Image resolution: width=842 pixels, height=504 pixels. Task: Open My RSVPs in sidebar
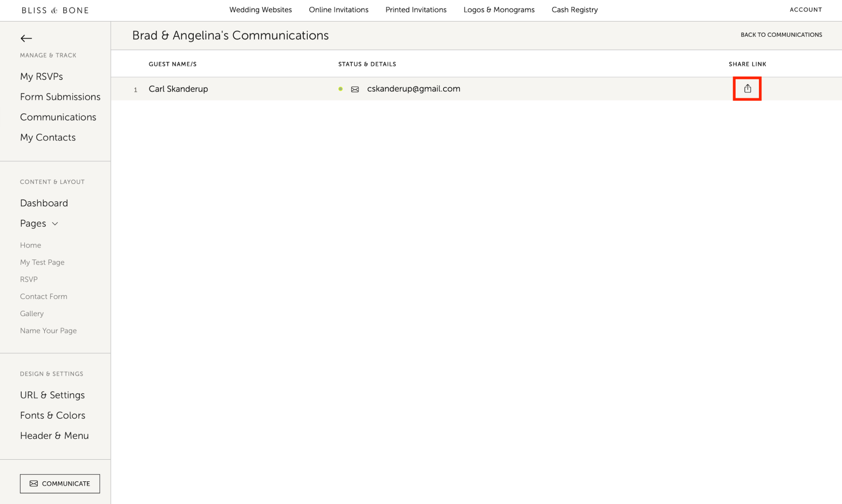pos(42,77)
